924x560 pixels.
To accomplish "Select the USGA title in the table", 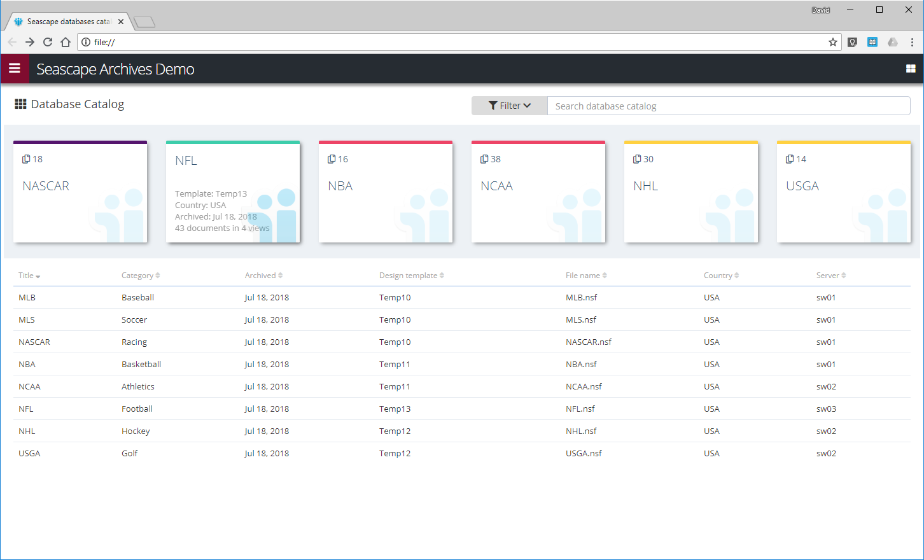I will click(29, 453).
